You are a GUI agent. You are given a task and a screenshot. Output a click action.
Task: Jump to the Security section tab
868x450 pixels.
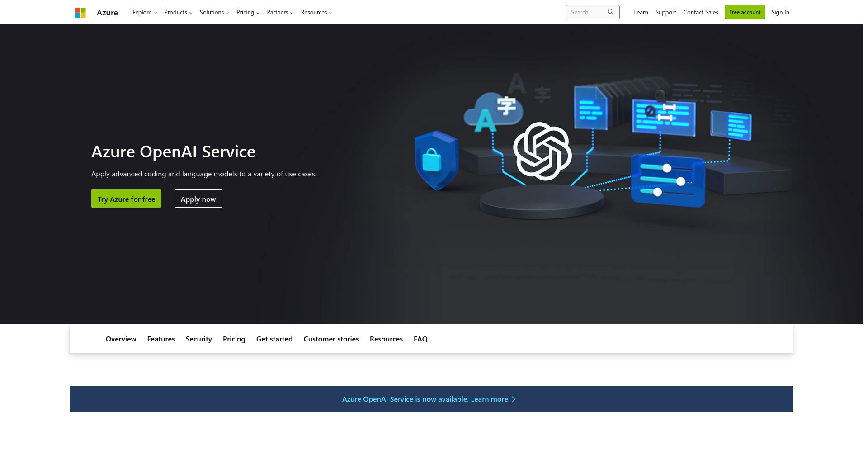tap(199, 339)
